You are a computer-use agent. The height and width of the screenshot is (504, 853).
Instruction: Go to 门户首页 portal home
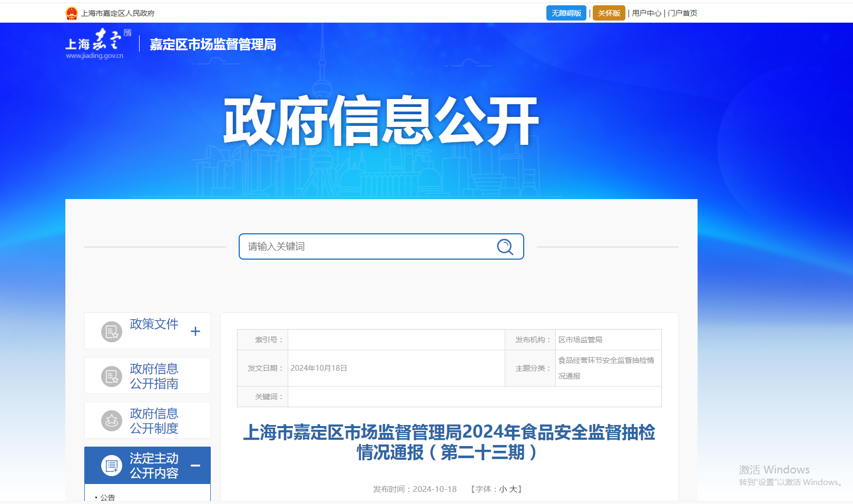(682, 13)
